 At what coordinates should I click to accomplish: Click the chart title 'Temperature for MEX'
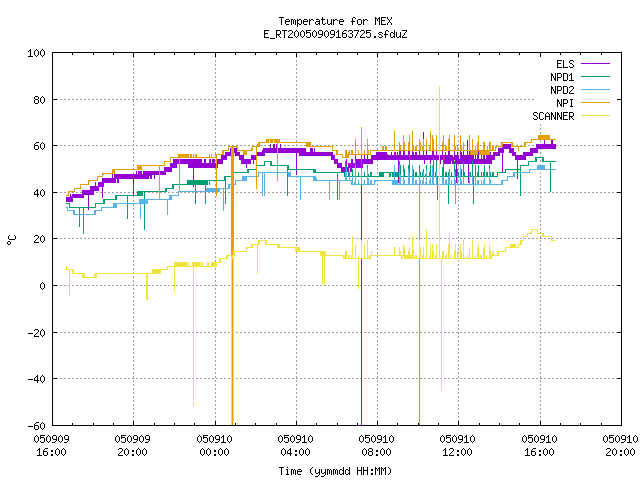tap(335, 21)
